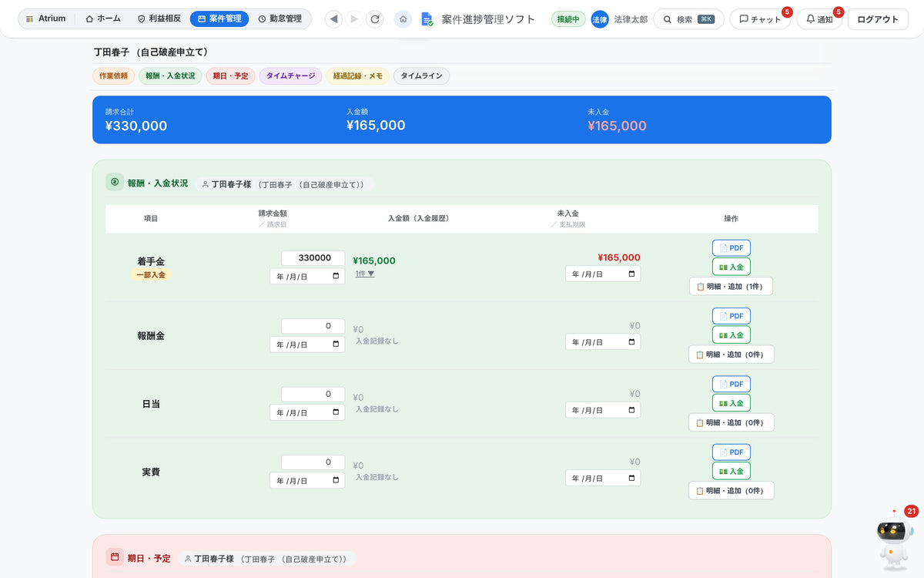Click the 実費 請求金額 input field
The image size is (924, 578).
click(x=313, y=462)
